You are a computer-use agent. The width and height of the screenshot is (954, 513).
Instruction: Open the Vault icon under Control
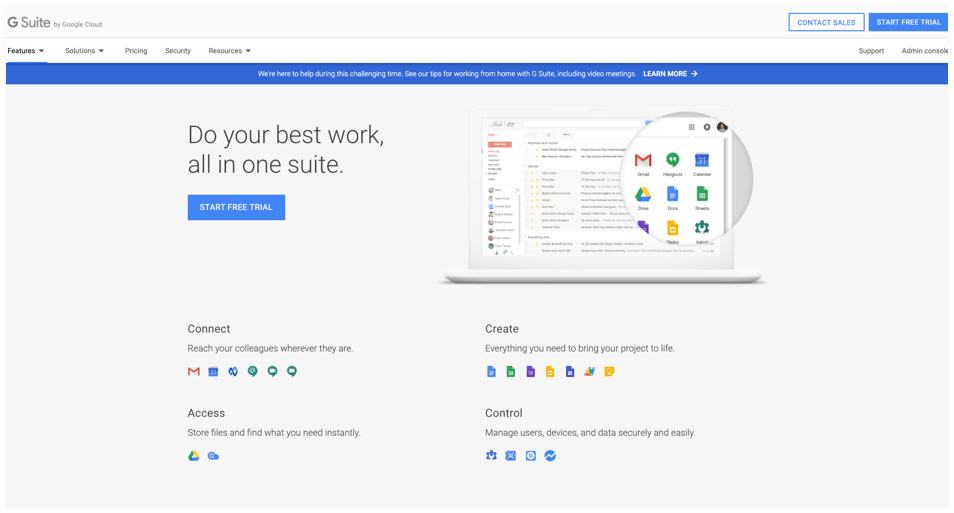click(x=510, y=455)
